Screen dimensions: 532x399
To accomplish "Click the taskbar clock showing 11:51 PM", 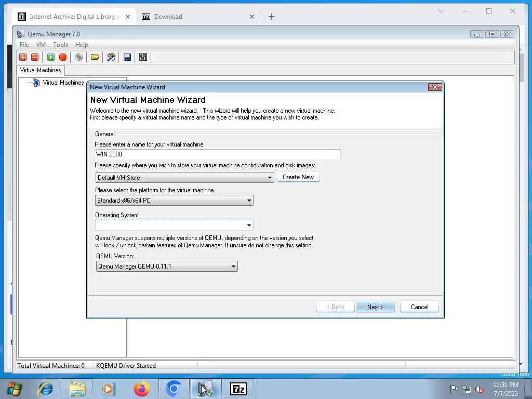I will coord(506,389).
